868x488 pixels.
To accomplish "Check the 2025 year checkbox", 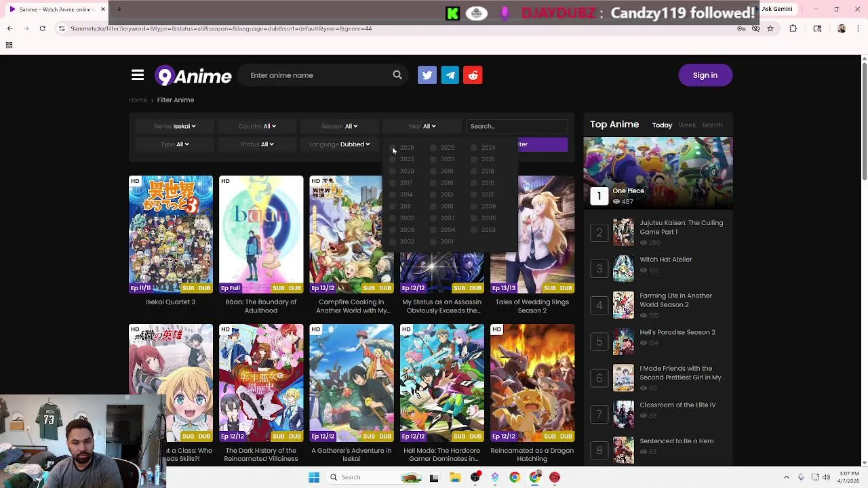I will click(x=433, y=148).
